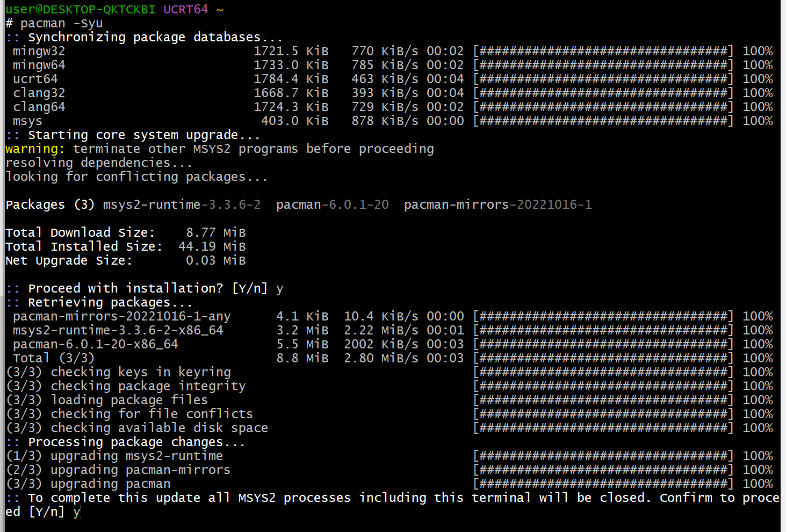Click '(2/3) upgrading pacman-mirrors' line

[x=118, y=470]
